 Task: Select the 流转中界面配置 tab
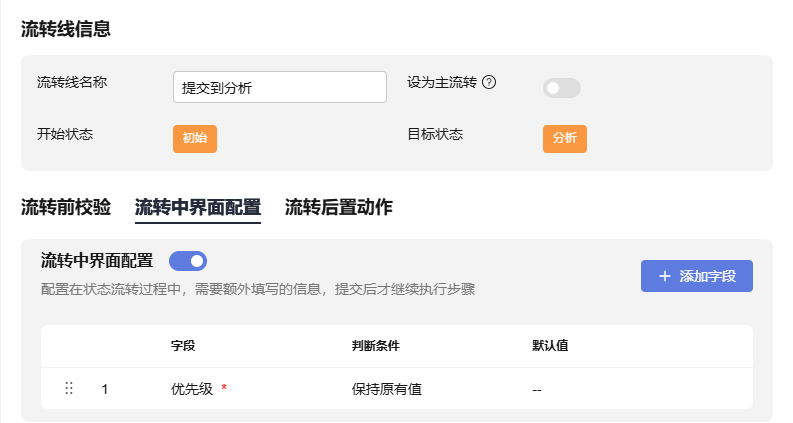[x=198, y=207]
